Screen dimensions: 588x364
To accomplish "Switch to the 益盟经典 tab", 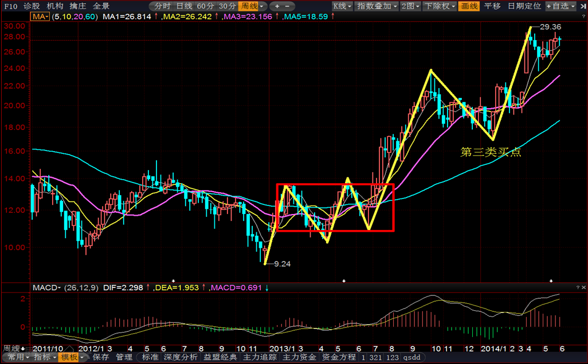I will 220,357.
